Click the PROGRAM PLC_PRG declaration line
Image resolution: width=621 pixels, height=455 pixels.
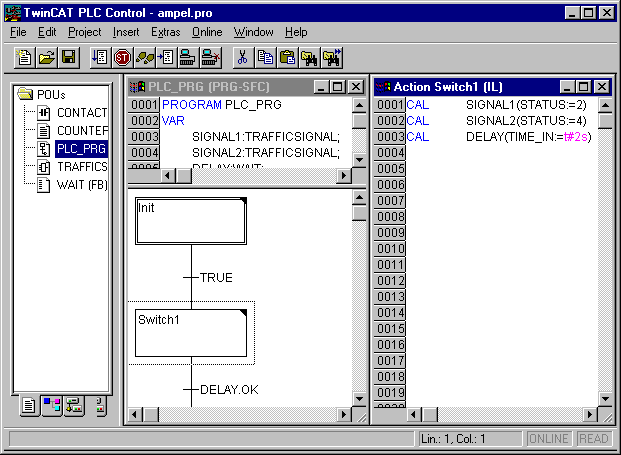222,105
